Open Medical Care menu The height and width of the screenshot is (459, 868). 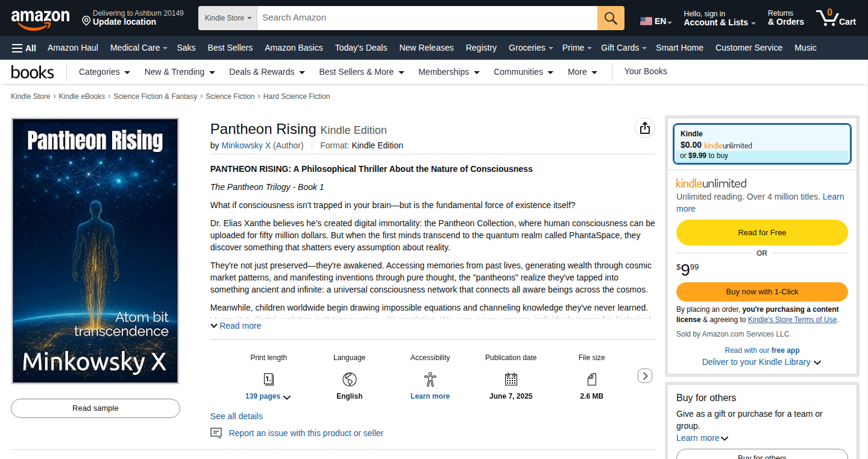click(x=139, y=48)
